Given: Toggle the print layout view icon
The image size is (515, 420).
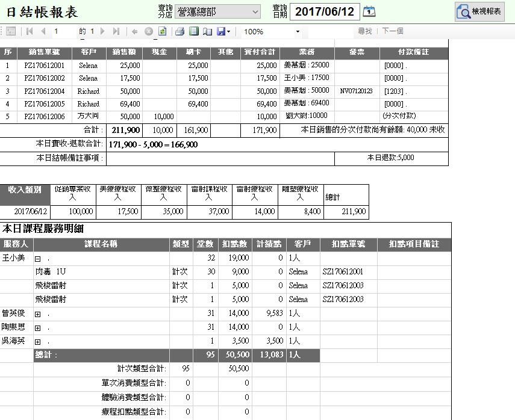Looking at the screenshot, I should pos(193,31).
